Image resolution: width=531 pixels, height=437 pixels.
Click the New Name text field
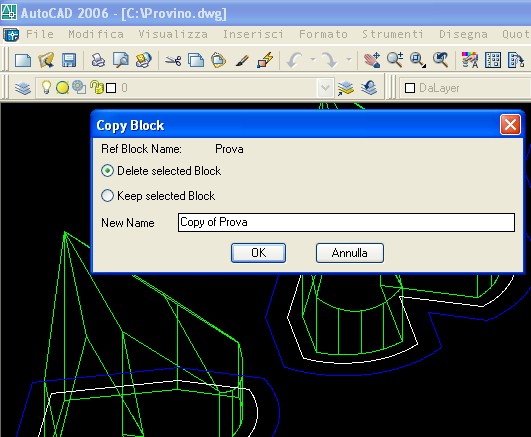tap(346, 222)
